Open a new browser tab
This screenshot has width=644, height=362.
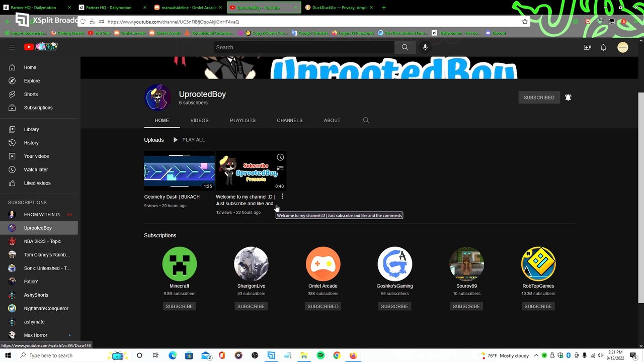384,8
